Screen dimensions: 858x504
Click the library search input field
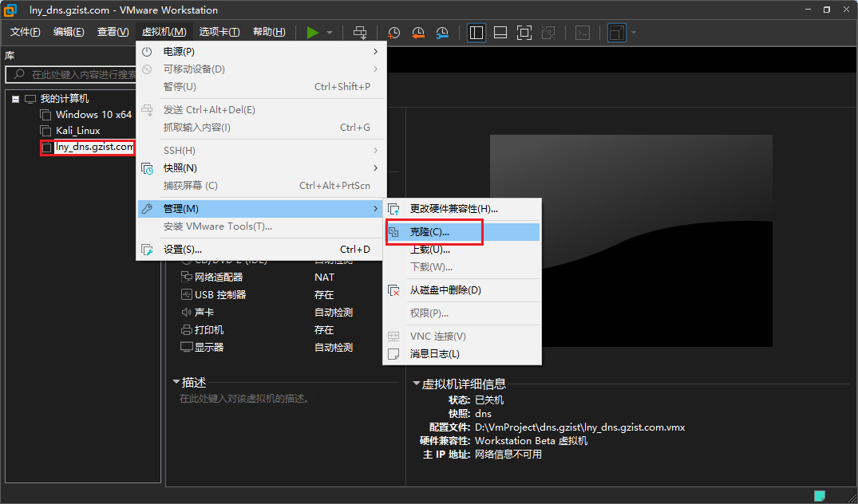click(x=71, y=74)
